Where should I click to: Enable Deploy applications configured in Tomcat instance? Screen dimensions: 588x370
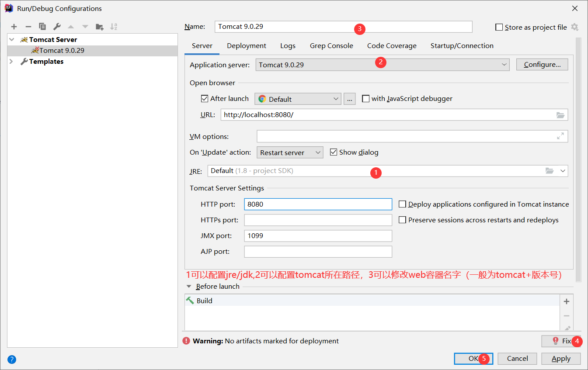click(403, 204)
